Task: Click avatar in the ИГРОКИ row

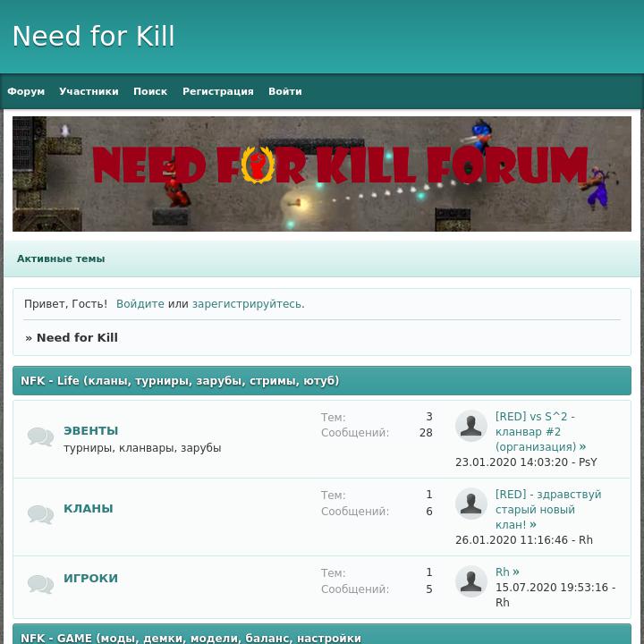Action: [x=471, y=581]
